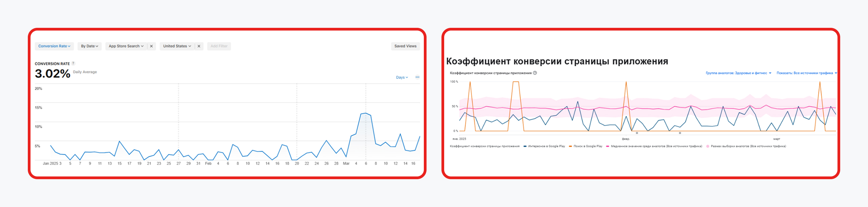The height and width of the screenshot is (207, 868).
Task: Open the United States filter dropdown
Action: coord(177,46)
